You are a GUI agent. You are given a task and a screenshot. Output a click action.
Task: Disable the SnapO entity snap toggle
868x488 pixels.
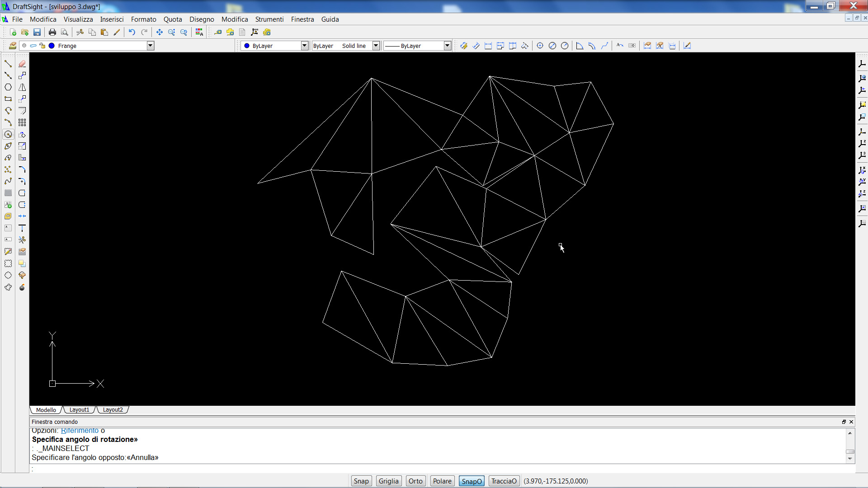tap(471, 481)
